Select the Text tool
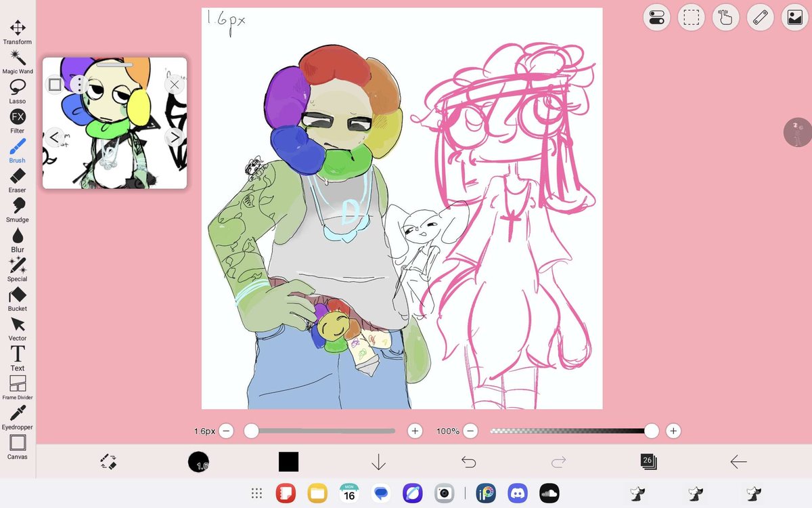Image resolution: width=812 pixels, height=508 pixels. 18,358
